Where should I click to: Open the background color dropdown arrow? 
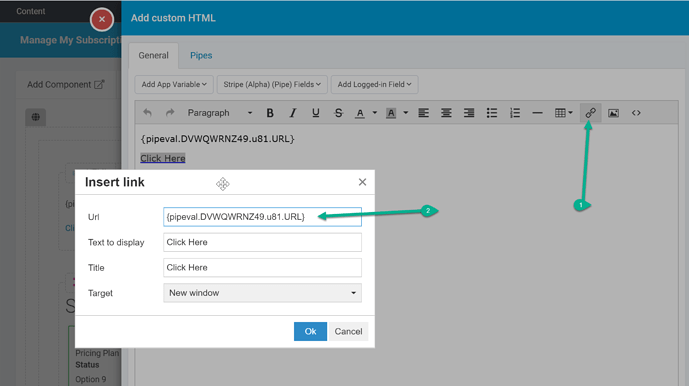pos(406,113)
